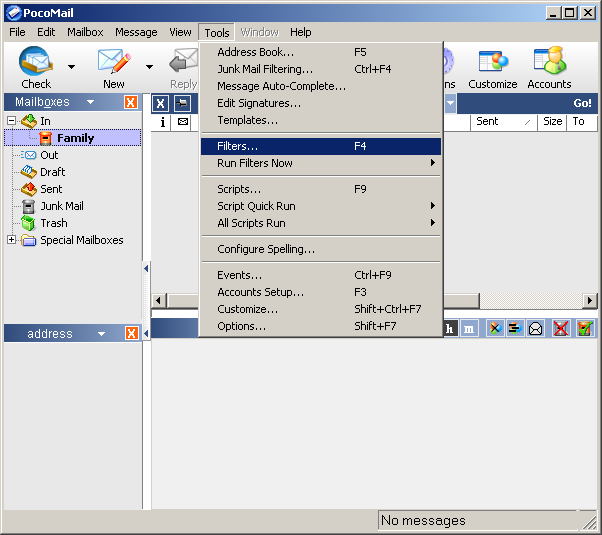Select Address Book... in the Tools menu
The height and width of the screenshot is (535, 602).
tap(255, 52)
